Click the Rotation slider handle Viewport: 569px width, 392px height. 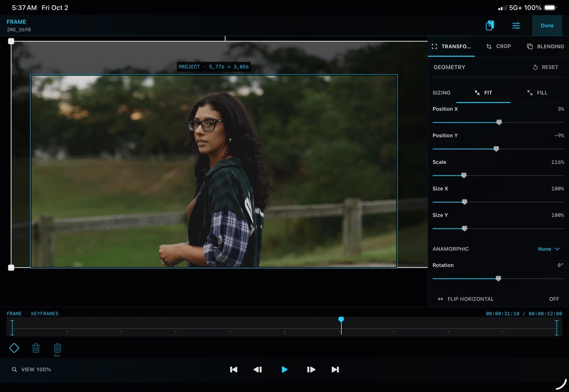(498, 278)
